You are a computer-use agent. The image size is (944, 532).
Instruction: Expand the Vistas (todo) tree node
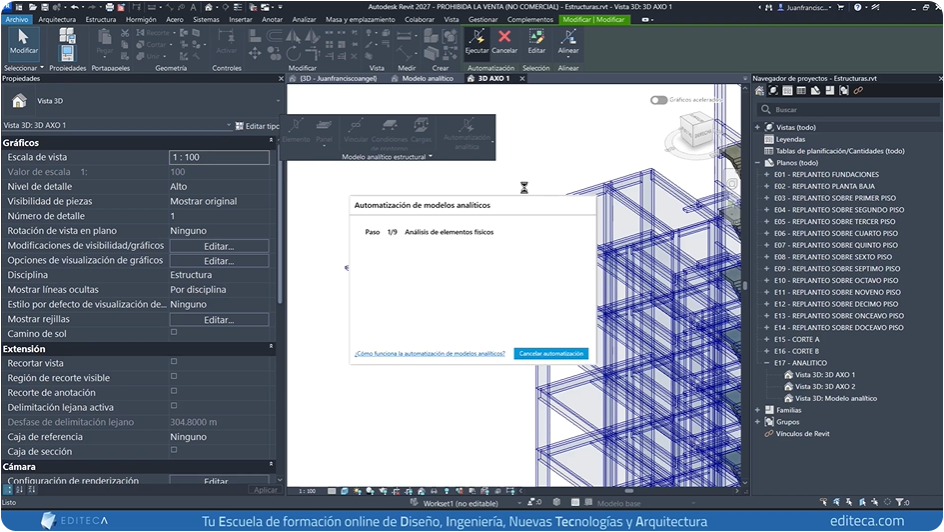click(757, 127)
